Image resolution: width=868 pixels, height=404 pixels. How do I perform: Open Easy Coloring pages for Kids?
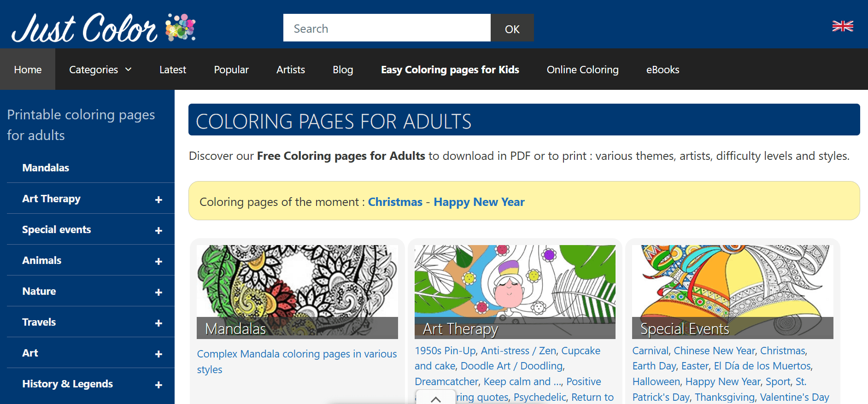[450, 70]
